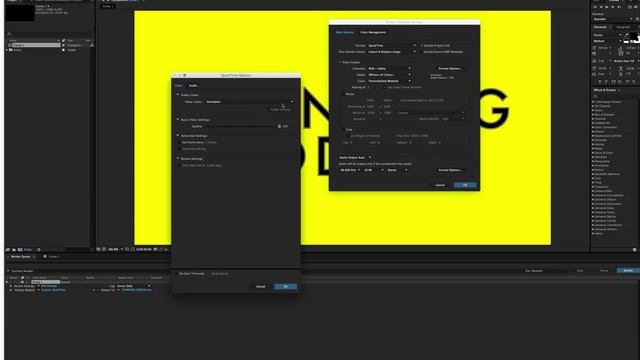
Task: Switch to Audio tab in QuickTime Options
Action: [193, 85]
